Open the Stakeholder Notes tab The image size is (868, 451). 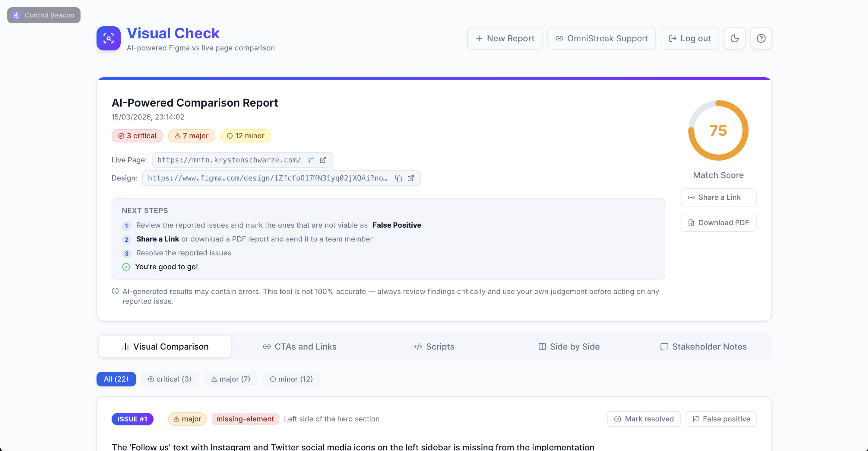[x=703, y=347]
